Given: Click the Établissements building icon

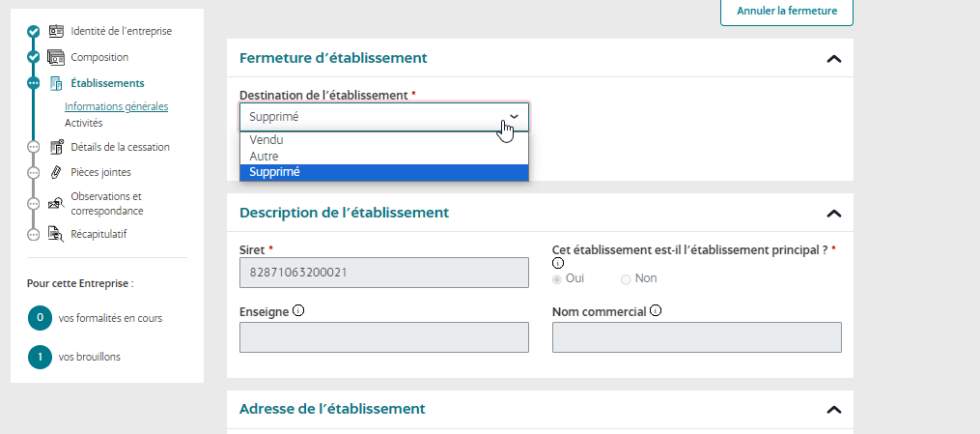Looking at the screenshot, I should click(56, 83).
